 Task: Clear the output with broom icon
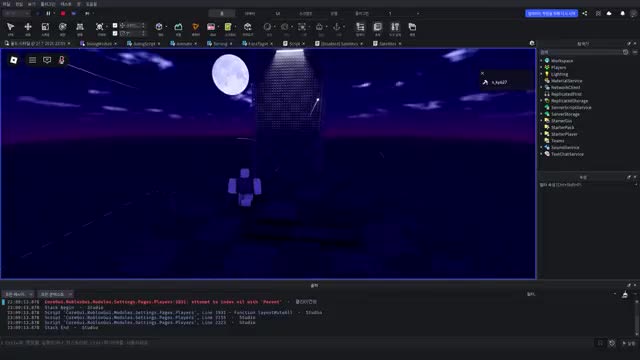pyautogui.click(x=625, y=294)
